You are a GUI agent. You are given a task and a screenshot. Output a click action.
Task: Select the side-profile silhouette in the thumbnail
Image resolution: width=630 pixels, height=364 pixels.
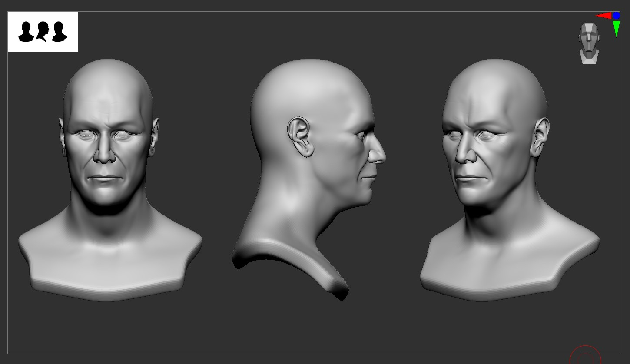click(x=43, y=32)
